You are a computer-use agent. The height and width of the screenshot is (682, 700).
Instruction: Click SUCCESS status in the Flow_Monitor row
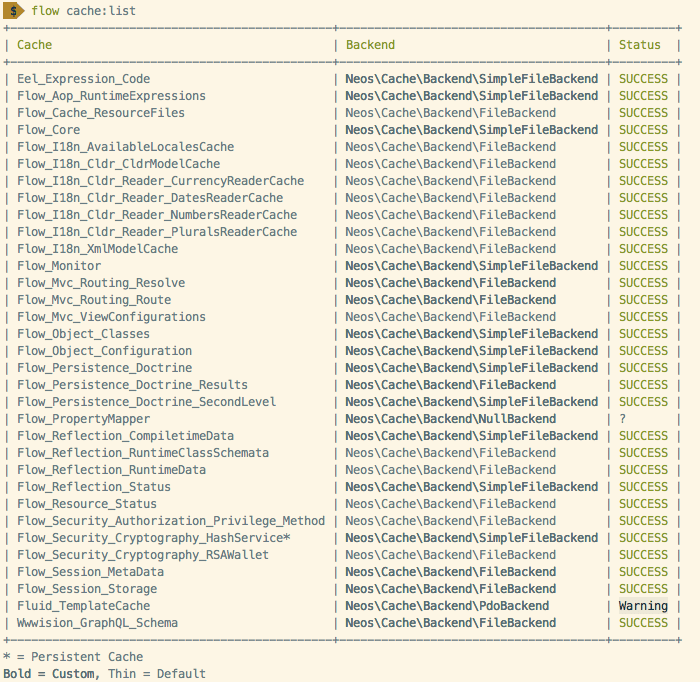pos(643,266)
